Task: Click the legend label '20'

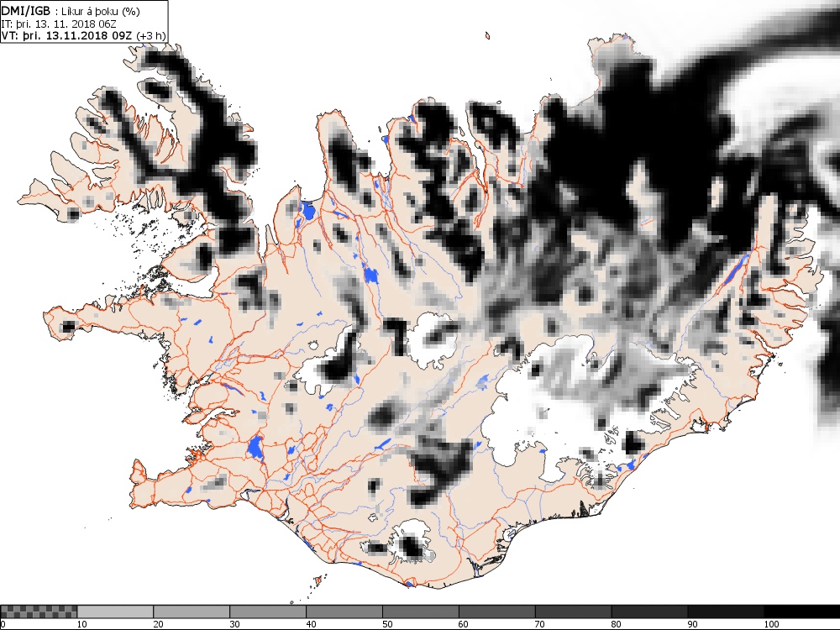Action: (x=158, y=624)
